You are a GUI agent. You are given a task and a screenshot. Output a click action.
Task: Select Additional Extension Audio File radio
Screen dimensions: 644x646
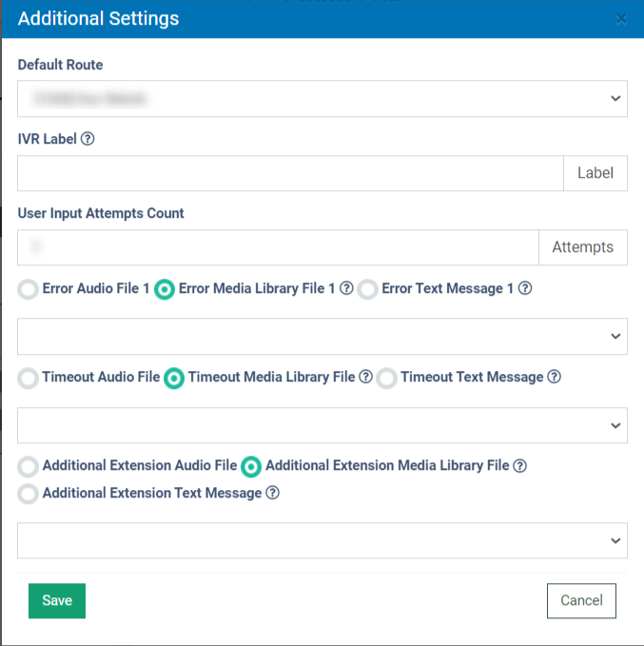(29, 467)
